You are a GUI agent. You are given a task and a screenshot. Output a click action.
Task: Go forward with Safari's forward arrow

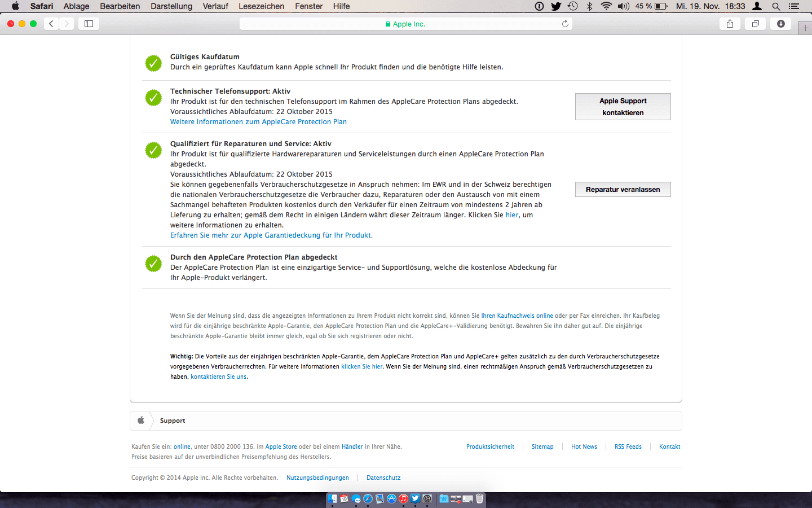pos(67,24)
